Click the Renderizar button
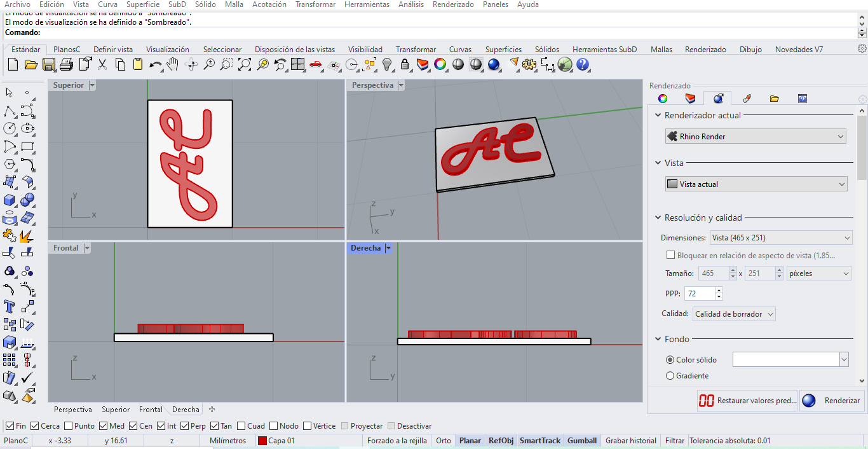The width and height of the screenshot is (868, 449). pyautogui.click(x=832, y=401)
